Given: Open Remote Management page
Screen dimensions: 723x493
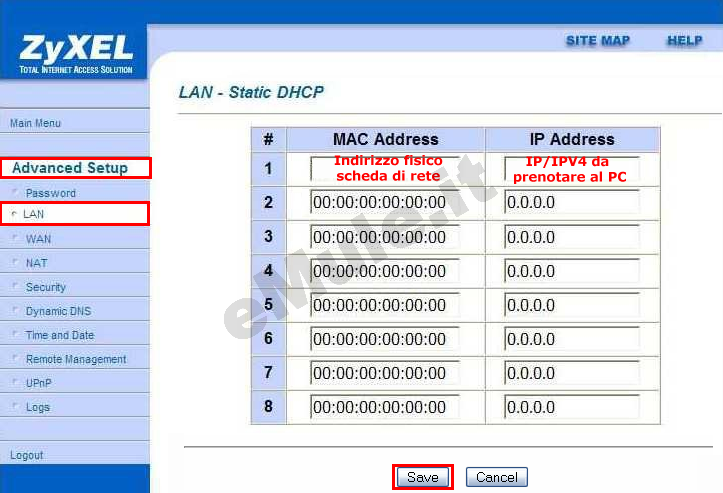Looking at the screenshot, I should point(76,359).
